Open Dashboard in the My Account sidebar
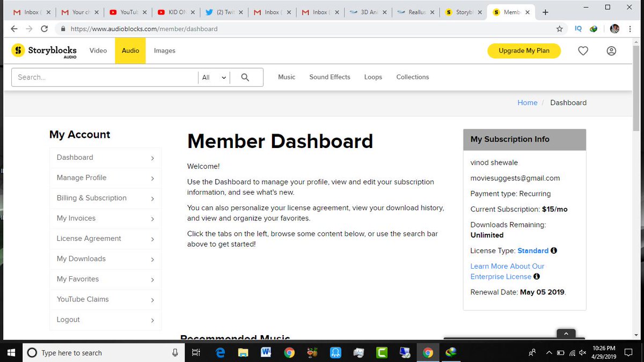The image size is (644, 362). (105, 158)
